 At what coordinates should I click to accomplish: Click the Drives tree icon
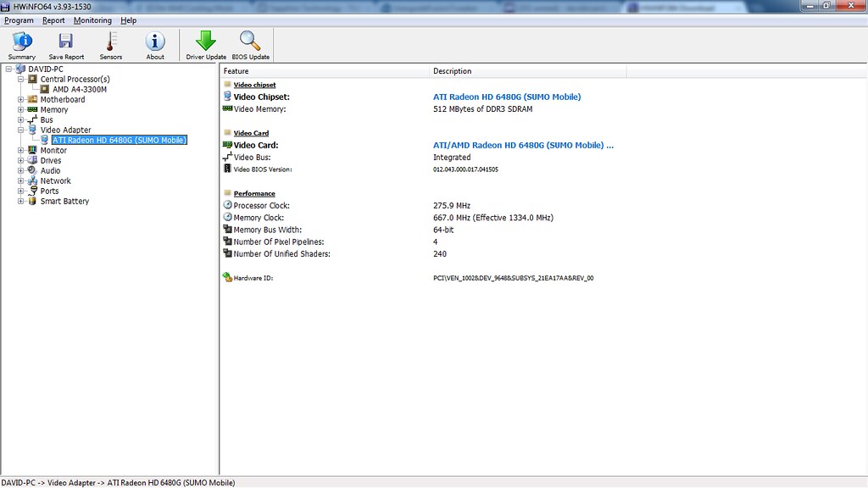point(33,160)
